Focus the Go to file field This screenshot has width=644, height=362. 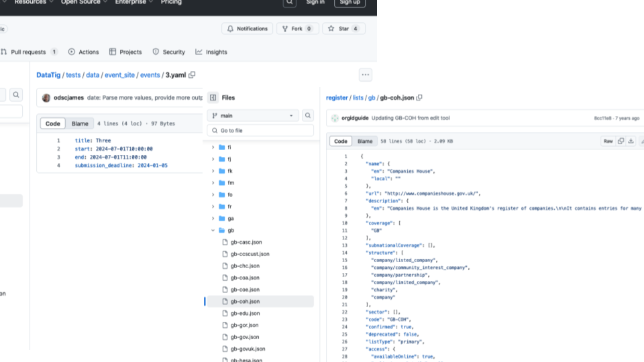(260, 131)
